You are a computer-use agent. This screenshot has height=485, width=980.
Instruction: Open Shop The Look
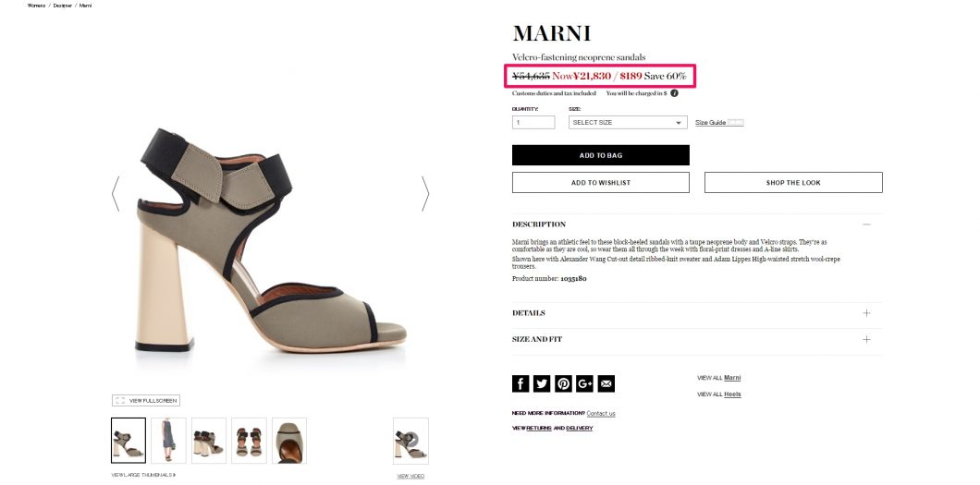(793, 183)
